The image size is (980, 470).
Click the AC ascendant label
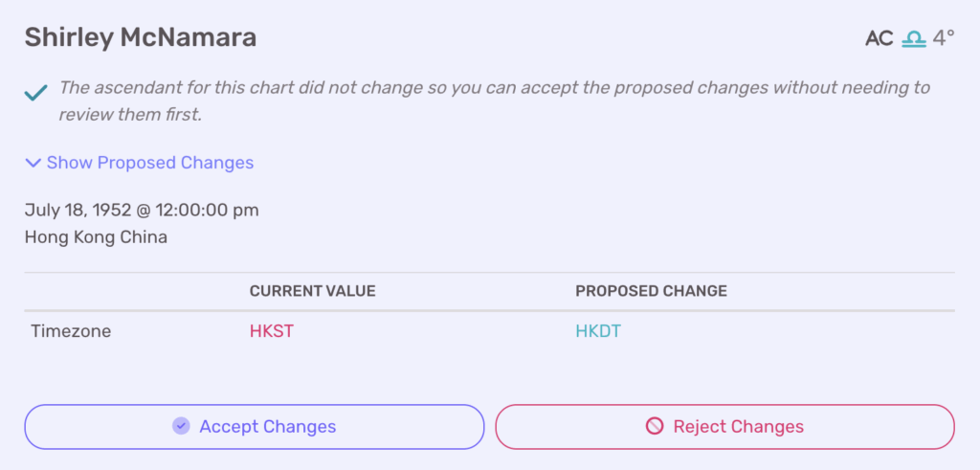(x=879, y=38)
